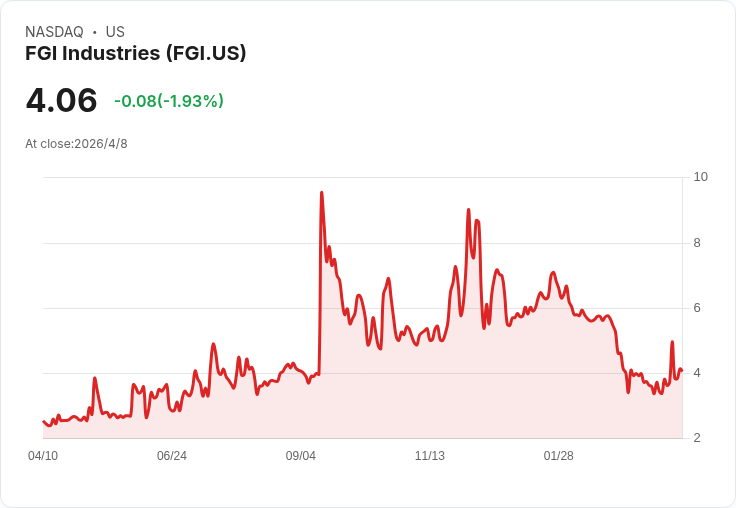Click the 10 price axis label

pyautogui.click(x=700, y=177)
